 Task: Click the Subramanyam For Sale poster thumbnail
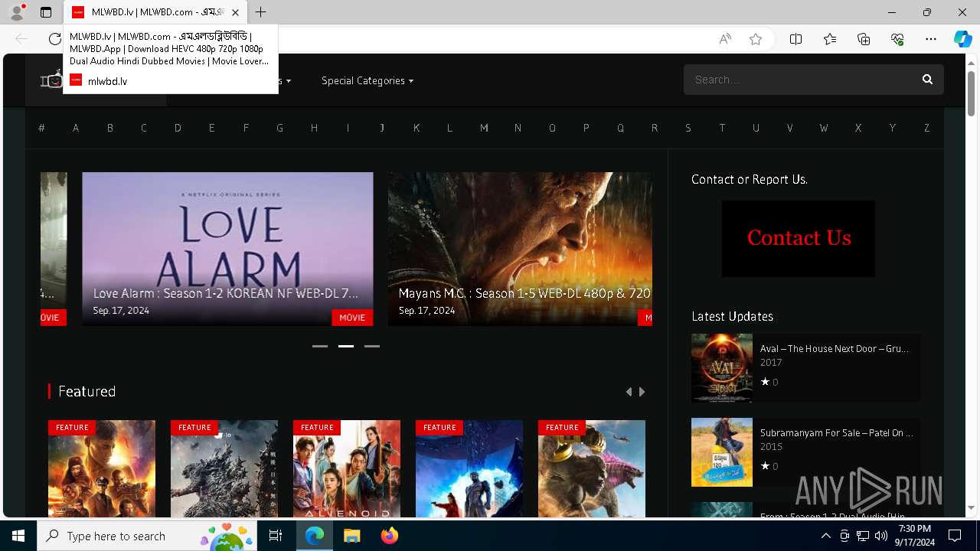click(x=722, y=452)
